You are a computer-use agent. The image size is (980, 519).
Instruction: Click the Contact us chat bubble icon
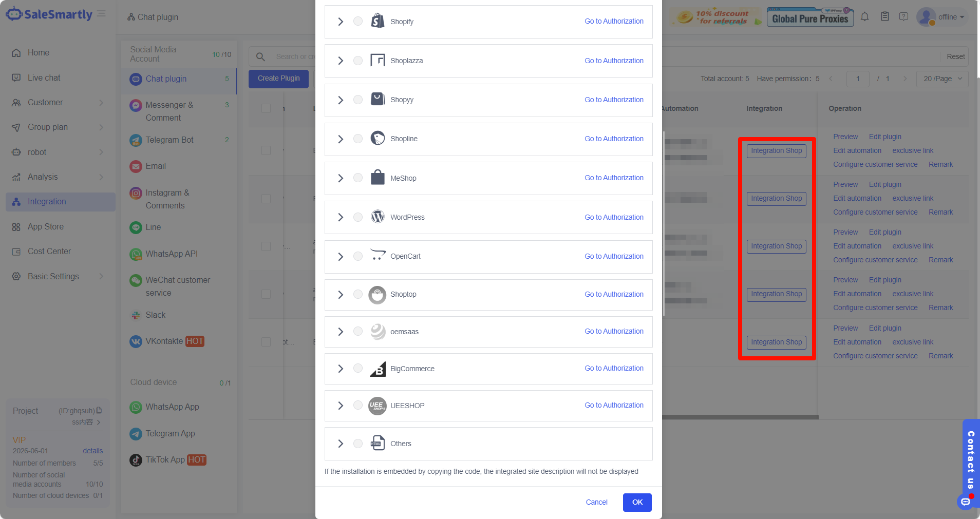pos(966,502)
